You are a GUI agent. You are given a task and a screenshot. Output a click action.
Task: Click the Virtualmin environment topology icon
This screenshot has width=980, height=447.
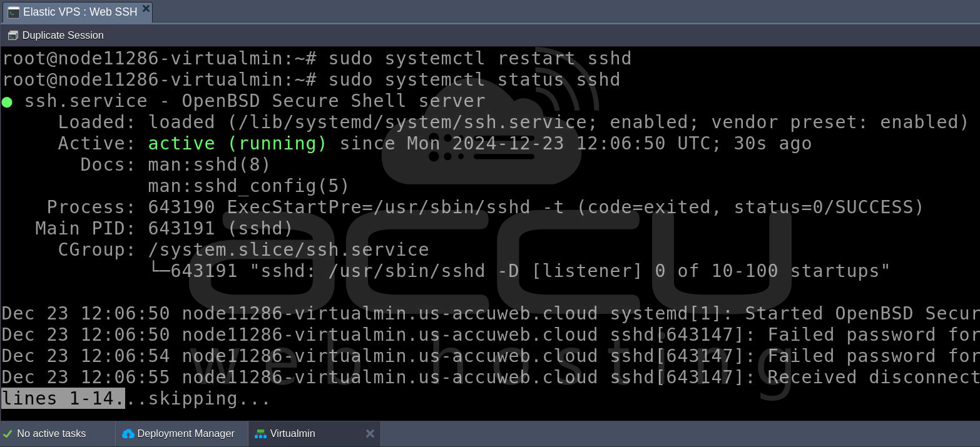pos(261,434)
